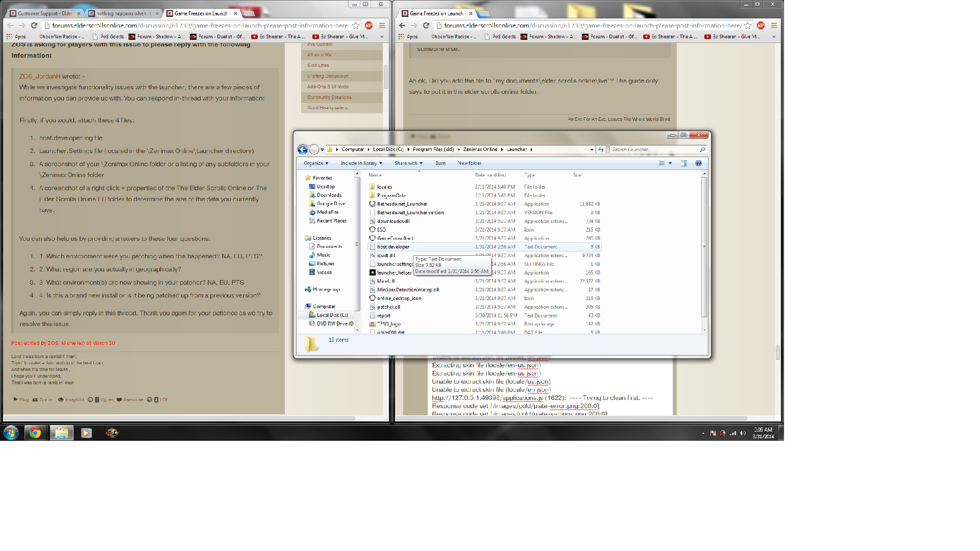
Task: Expand the view options dropdown arrow
Action: (x=670, y=163)
